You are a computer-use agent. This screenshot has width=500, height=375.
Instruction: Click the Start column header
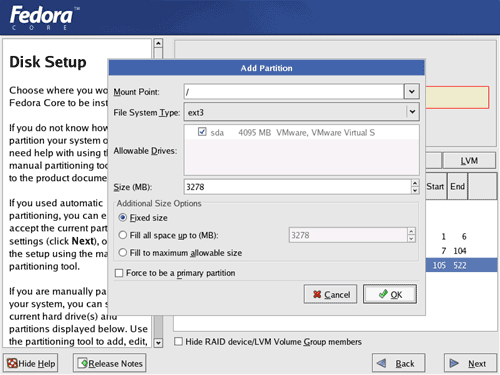pos(435,186)
